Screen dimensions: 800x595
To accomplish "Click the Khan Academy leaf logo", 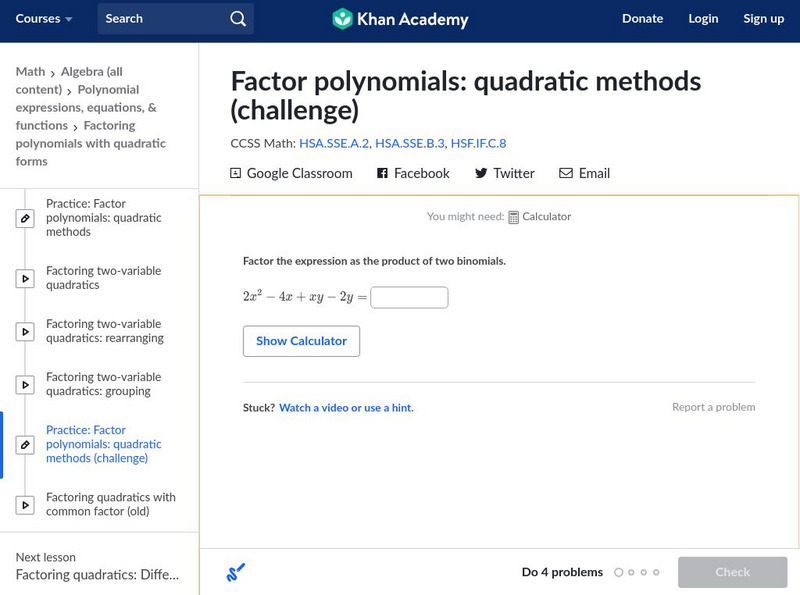I will 342,19.
